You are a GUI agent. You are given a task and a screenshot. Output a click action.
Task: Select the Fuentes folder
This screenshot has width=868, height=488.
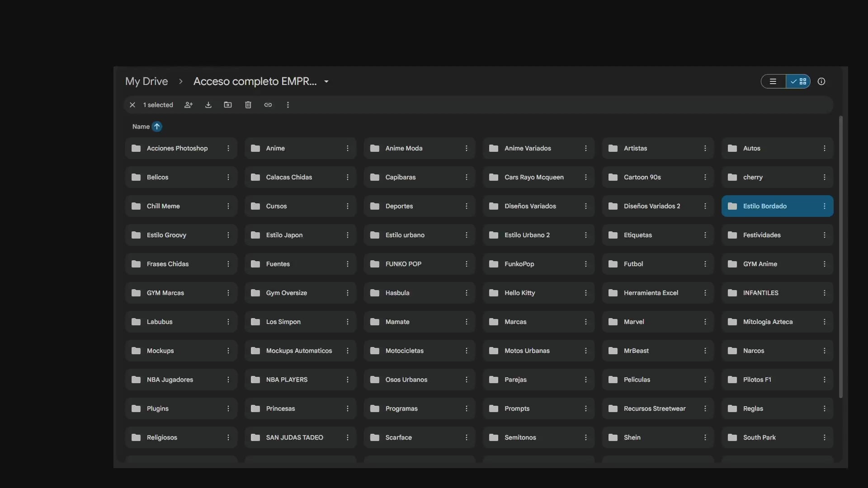[300, 264]
